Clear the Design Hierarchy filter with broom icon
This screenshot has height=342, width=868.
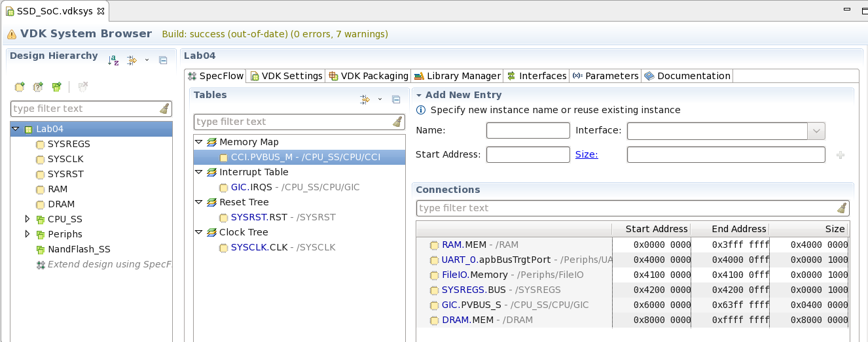(165, 109)
